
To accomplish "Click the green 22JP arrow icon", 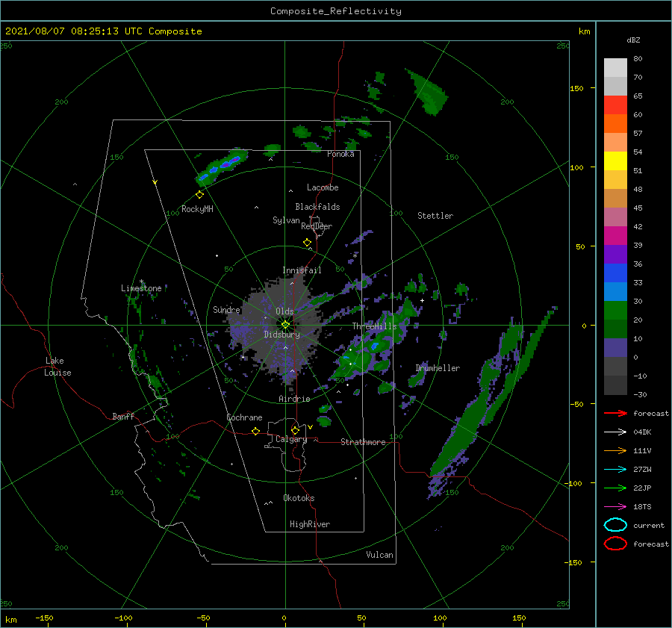I will click(x=615, y=488).
